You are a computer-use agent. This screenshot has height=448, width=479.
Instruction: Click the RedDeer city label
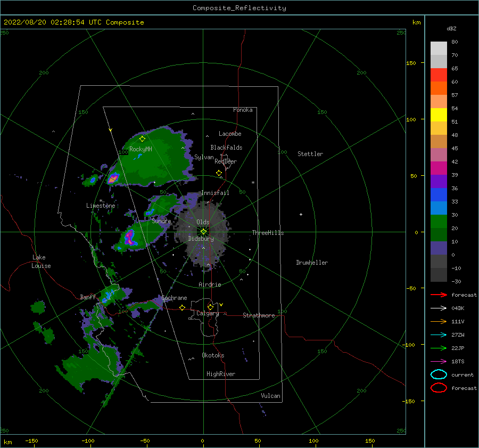[226, 161]
